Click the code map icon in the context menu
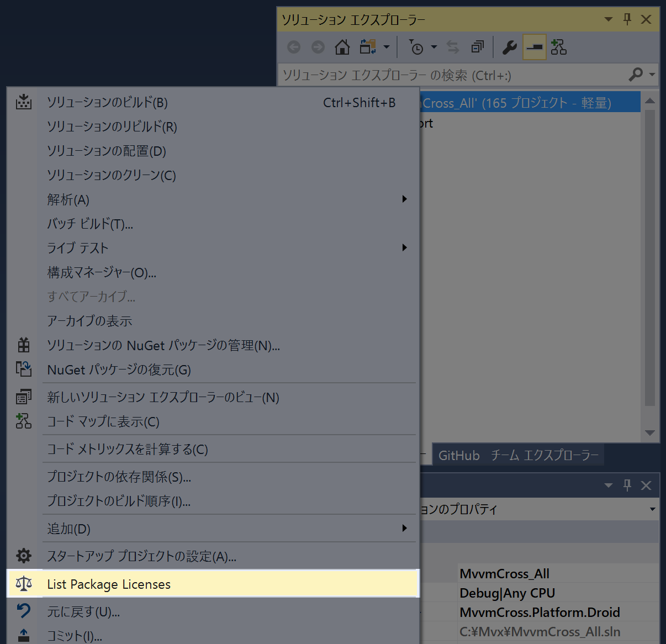Screen dimensions: 666x644 pos(23,421)
